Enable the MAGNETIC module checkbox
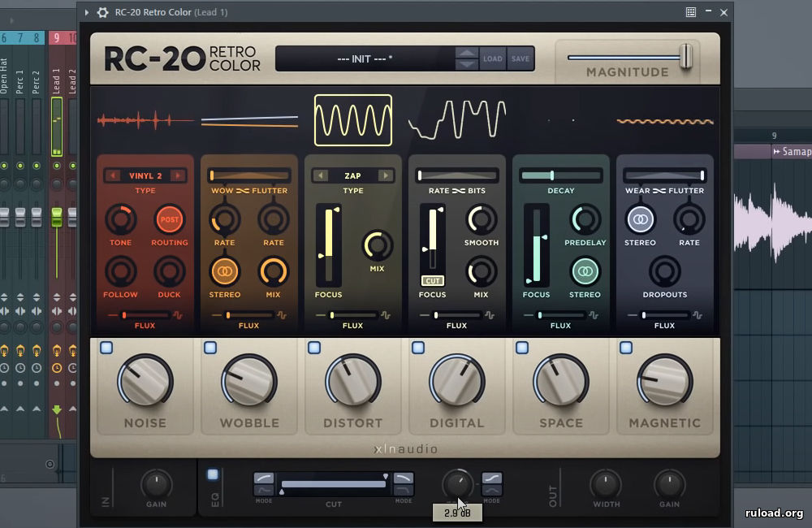This screenshot has width=812, height=528. point(626,348)
